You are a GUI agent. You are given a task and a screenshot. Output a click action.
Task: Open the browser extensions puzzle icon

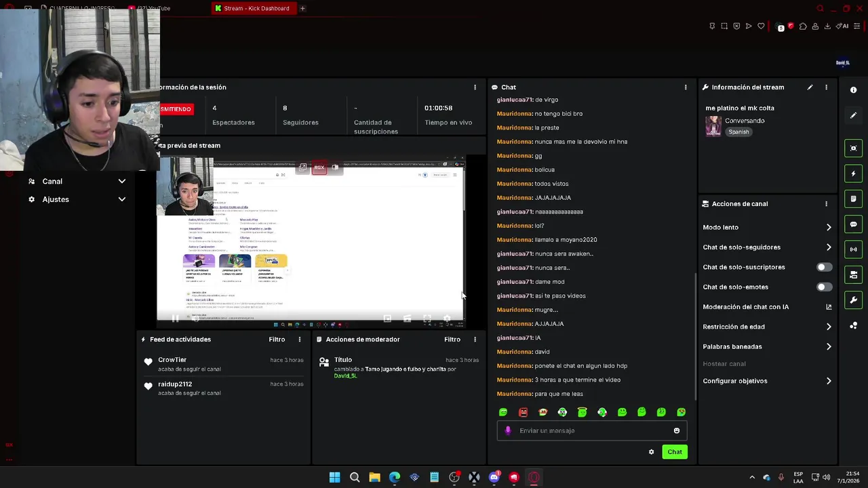pyautogui.click(x=803, y=26)
